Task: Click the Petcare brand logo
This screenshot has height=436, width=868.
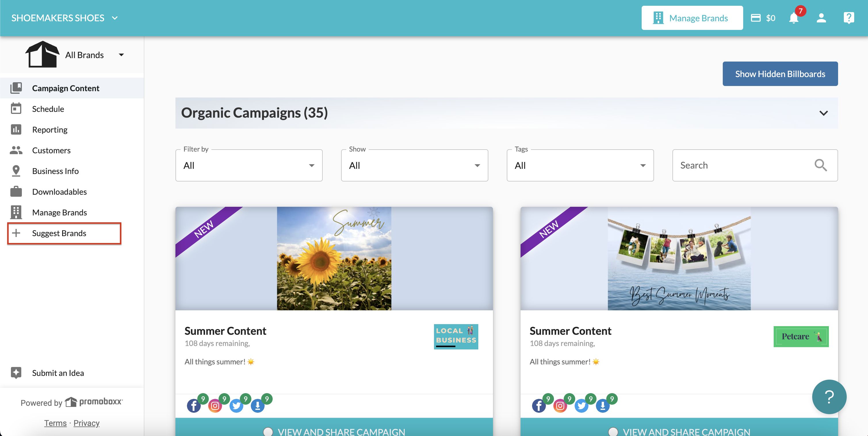Action: click(801, 336)
